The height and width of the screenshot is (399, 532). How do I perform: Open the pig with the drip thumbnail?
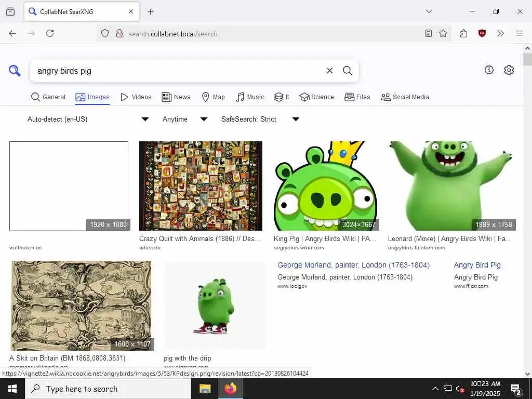click(x=215, y=305)
